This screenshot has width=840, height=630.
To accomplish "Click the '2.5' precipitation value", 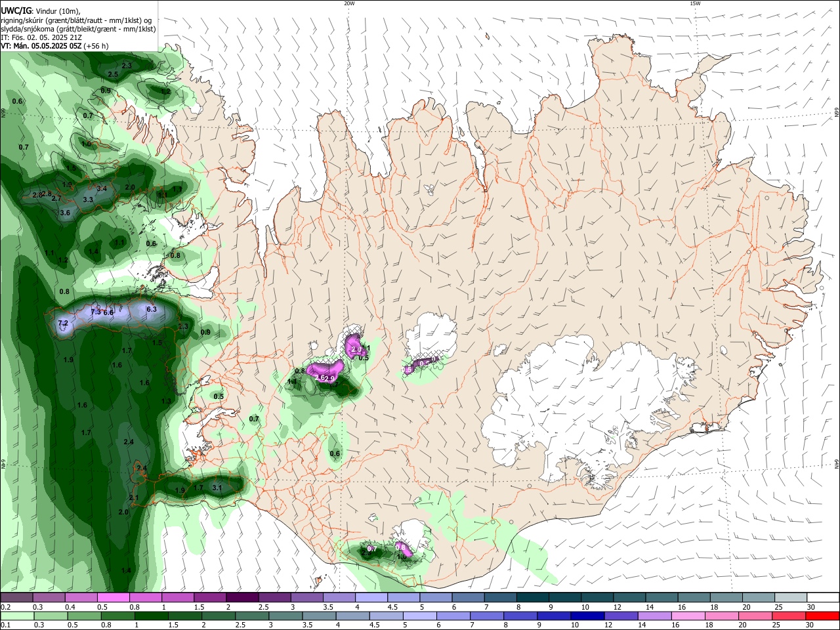I will click(x=113, y=75).
